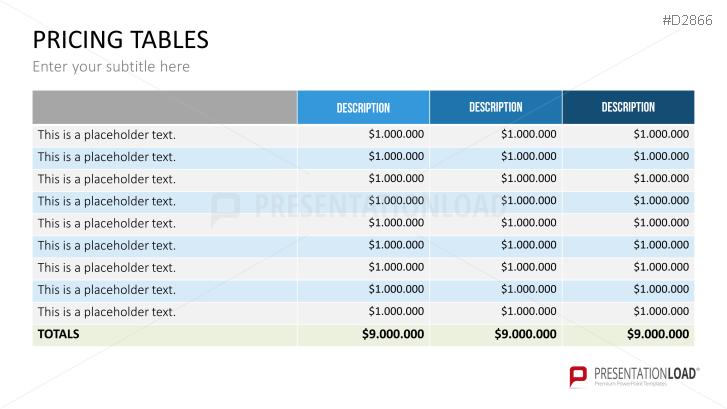Select the dark navy Description header
The width and height of the screenshot is (727, 409).
628,107
